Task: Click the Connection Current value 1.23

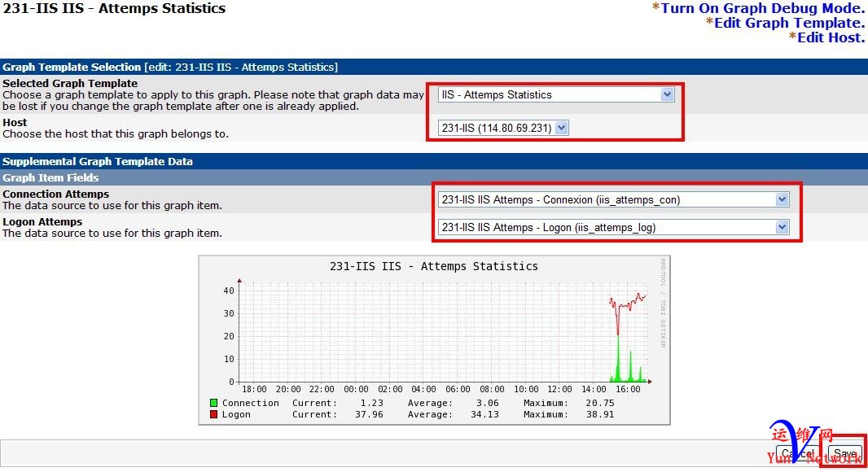Action: click(x=372, y=403)
